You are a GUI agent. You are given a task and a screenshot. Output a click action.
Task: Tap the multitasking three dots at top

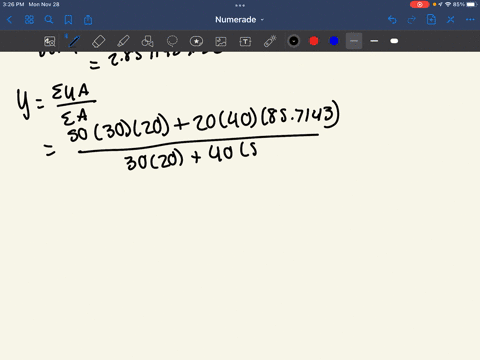pos(240,5)
